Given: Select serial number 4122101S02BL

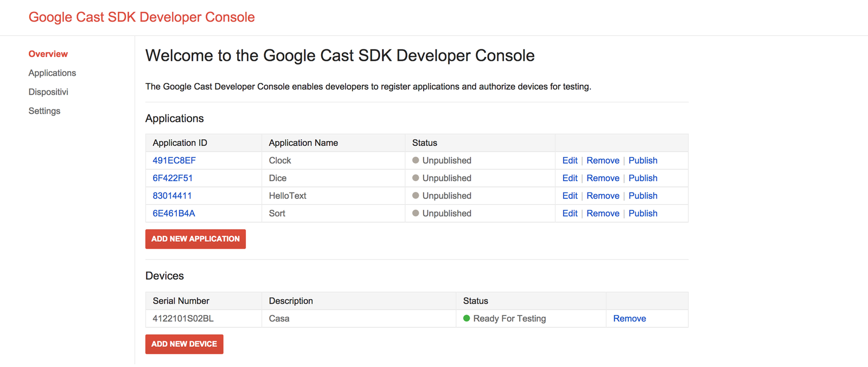Looking at the screenshot, I should click(x=183, y=319).
